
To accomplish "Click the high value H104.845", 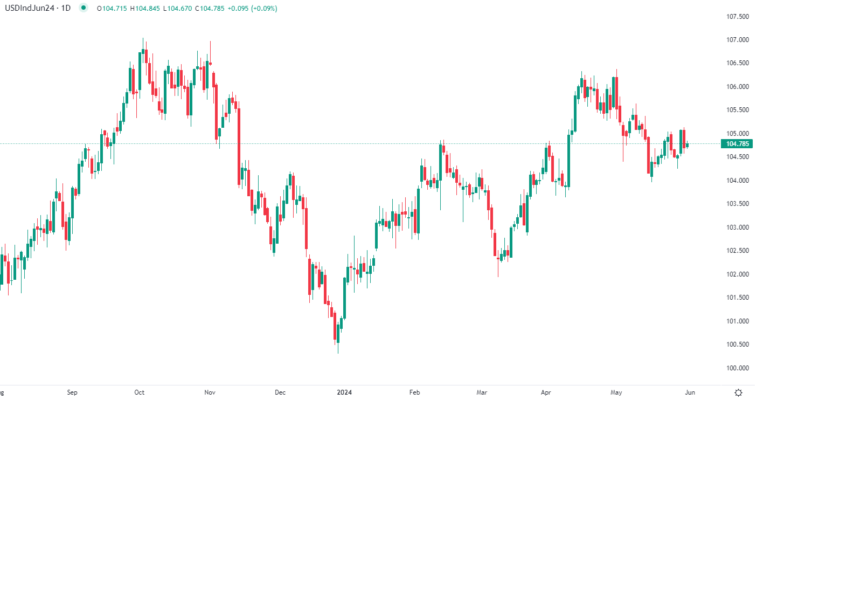I will (145, 9).
